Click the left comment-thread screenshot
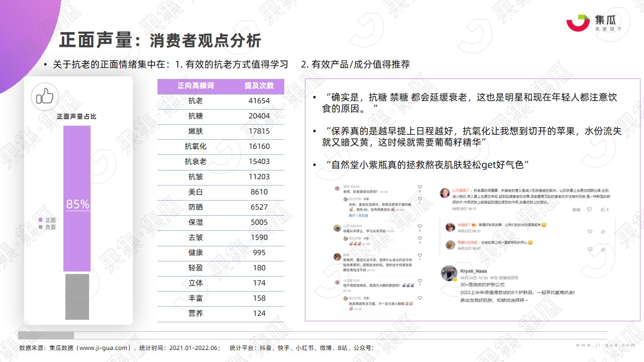 (x=377, y=248)
